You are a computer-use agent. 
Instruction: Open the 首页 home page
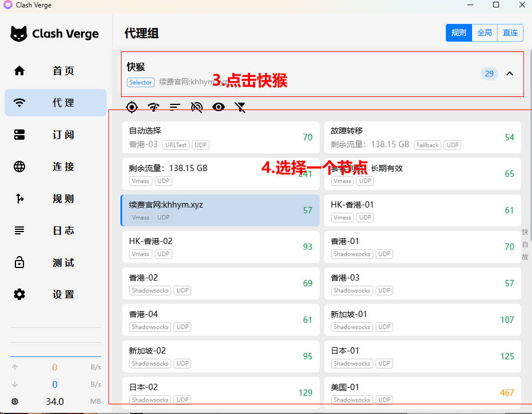[55, 71]
